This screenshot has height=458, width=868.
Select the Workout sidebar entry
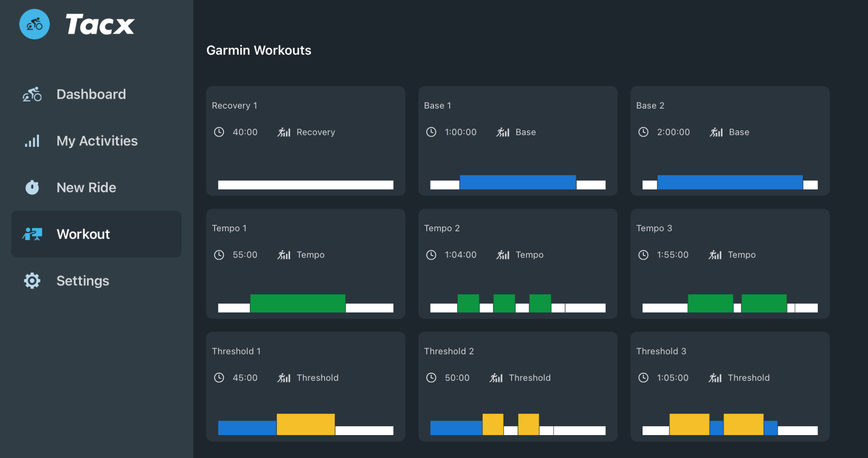tap(83, 234)
